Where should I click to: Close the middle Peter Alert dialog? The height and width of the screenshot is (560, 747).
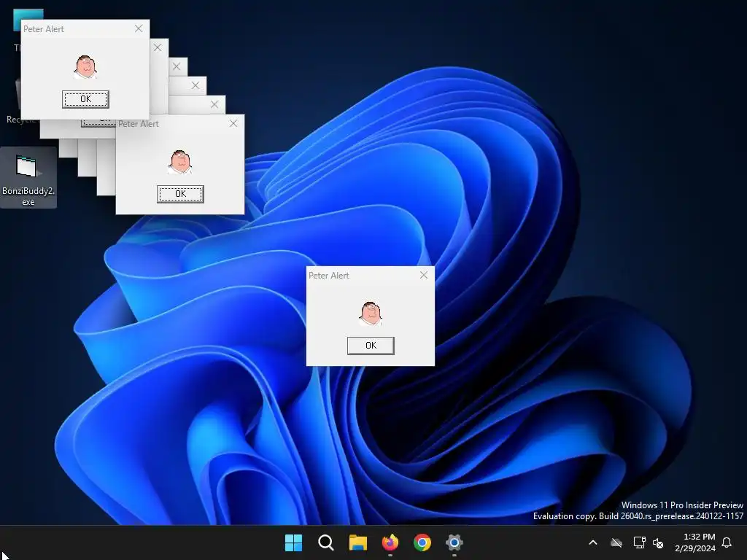coord(233,123)
